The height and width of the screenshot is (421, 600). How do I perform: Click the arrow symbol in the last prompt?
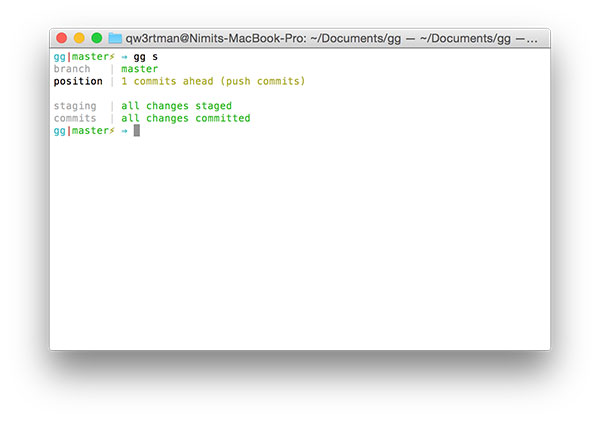click(123, 131)
